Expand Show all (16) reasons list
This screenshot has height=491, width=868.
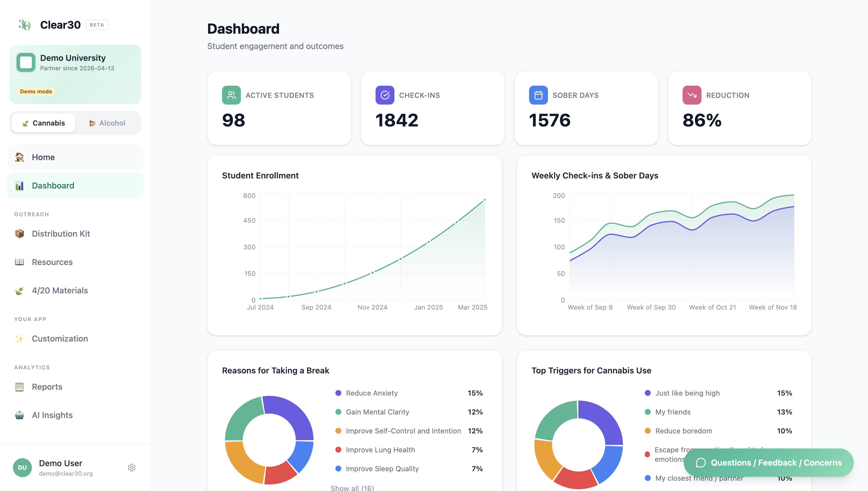click(352, 488)
